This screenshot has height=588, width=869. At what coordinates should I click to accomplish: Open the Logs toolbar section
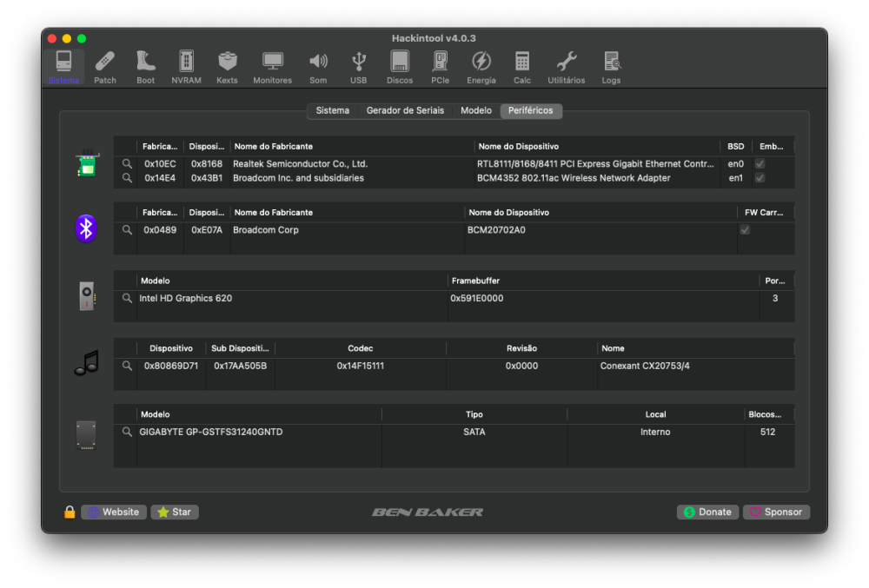[611, 67]
